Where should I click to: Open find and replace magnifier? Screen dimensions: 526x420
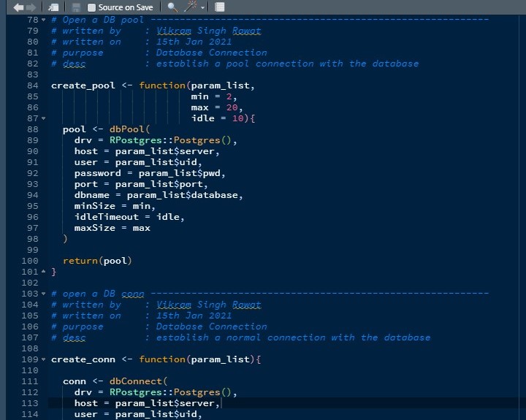point(172,7)
